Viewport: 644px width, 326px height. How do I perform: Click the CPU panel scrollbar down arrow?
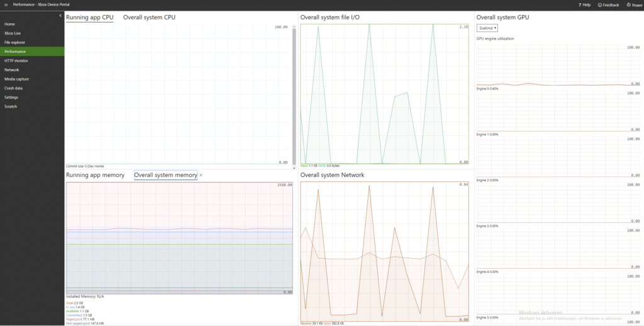click(294, 168)
